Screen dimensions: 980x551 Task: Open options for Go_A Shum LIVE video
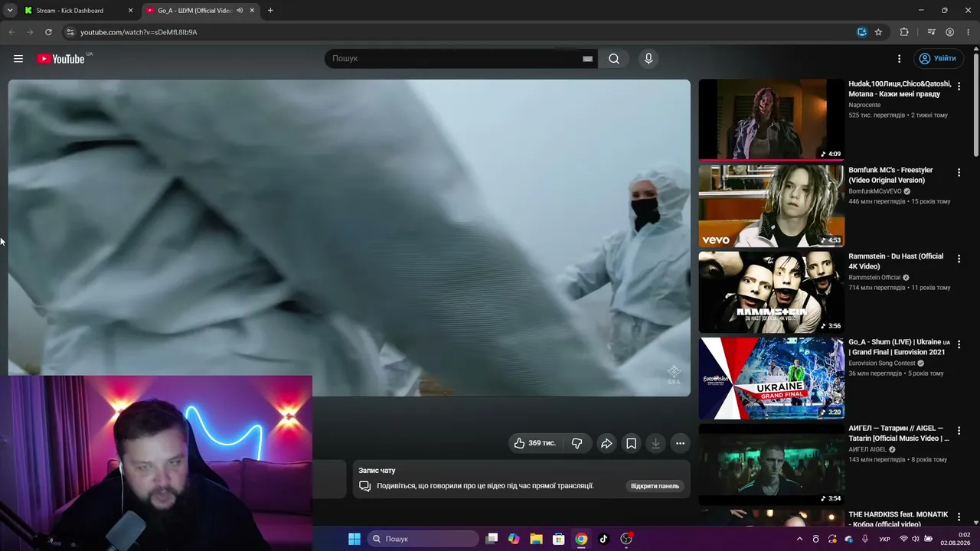(x=959, y=345)
